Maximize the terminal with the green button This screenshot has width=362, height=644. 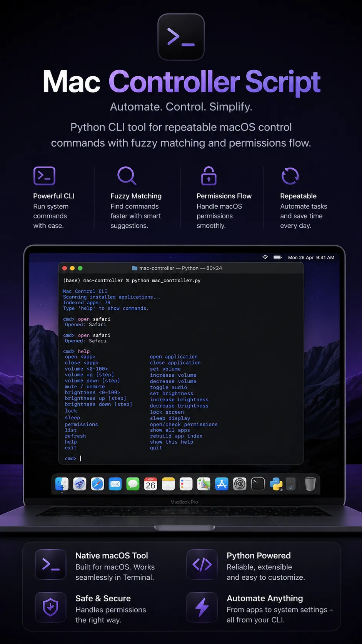pyautogui.click(x=80, y=268)
